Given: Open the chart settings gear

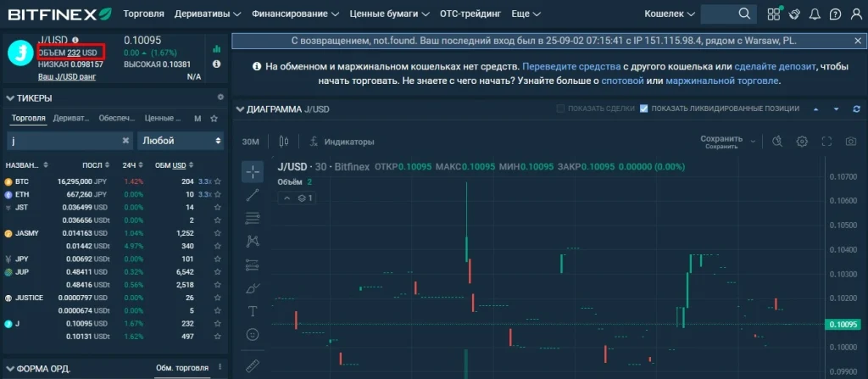Looking at the screenshot, I should tap(802, 142).
